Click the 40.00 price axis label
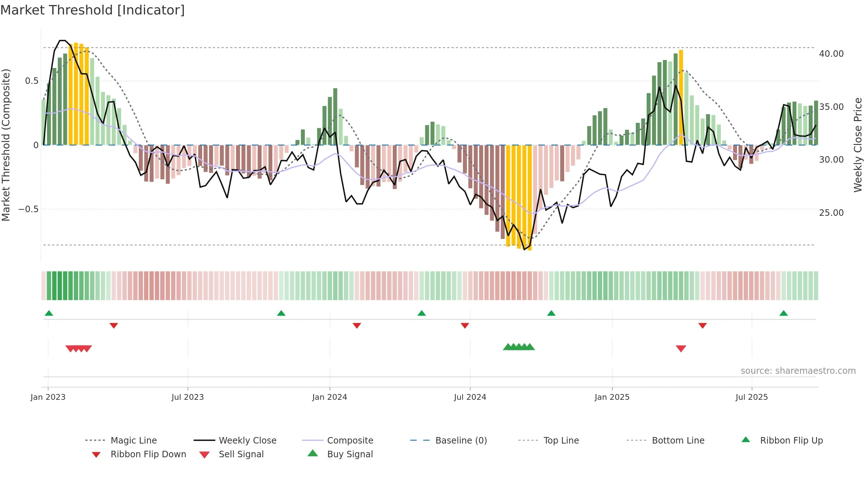Viewport: 868px width, 488px height. pos(831,54)
